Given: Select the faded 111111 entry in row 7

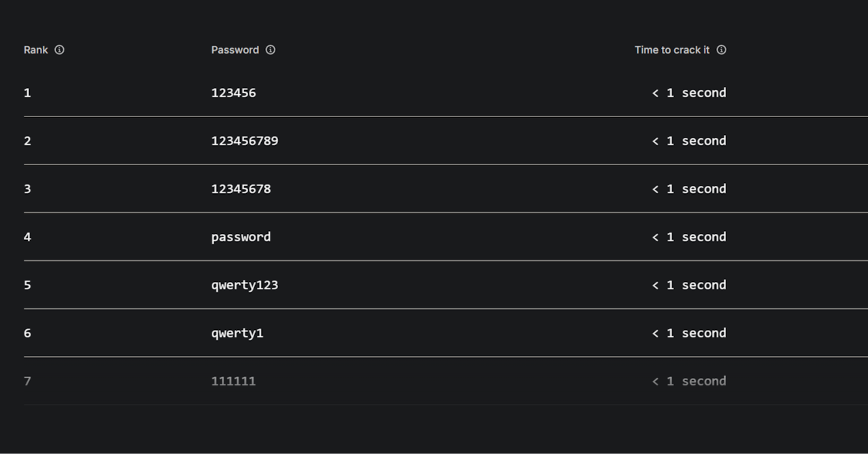Looking at the screenshot, I should point(233,381).
